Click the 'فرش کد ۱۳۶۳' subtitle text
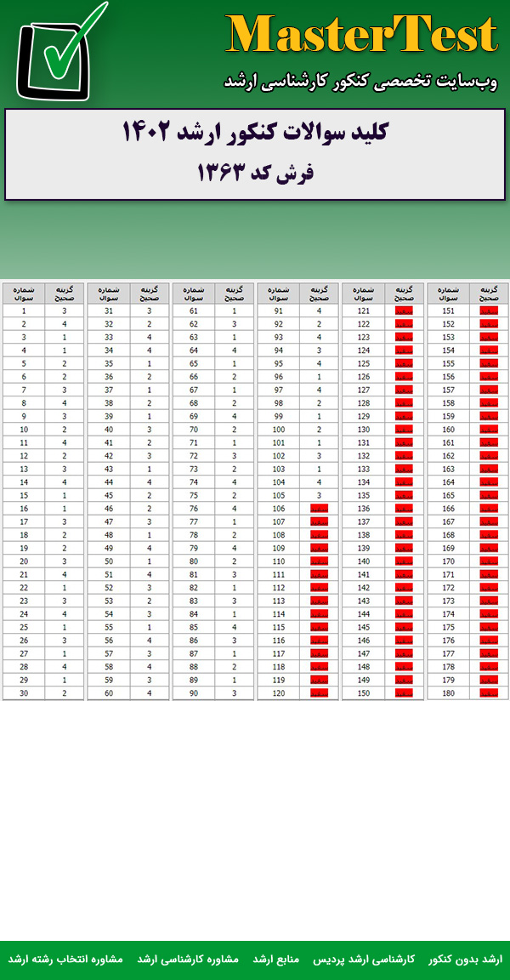 (255, 173)
